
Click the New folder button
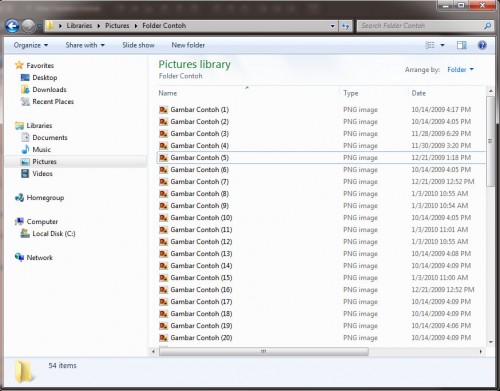(188, 45)
